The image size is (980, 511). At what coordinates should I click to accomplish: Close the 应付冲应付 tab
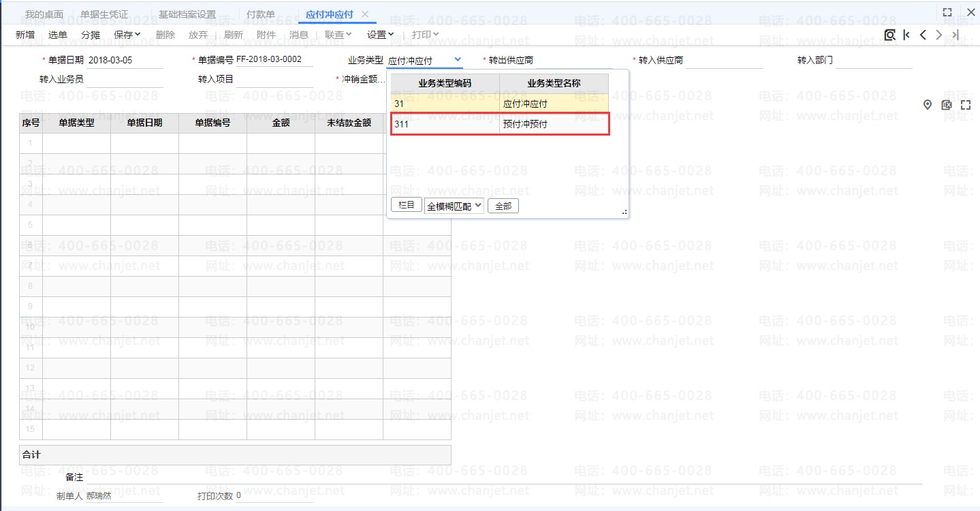365,14
